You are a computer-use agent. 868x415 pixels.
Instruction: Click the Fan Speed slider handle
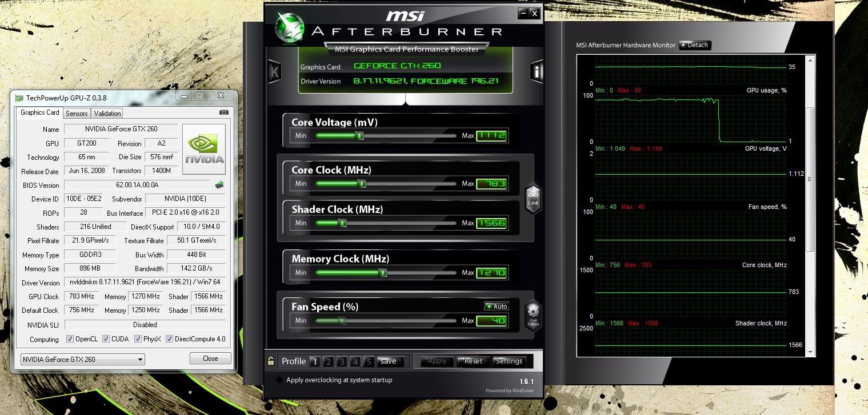[x=342, y=321]
